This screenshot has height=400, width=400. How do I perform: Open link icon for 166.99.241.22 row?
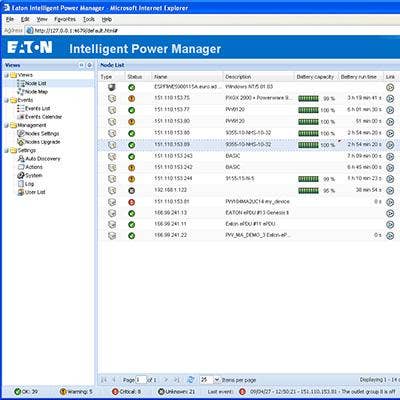(x=390, y=236)
